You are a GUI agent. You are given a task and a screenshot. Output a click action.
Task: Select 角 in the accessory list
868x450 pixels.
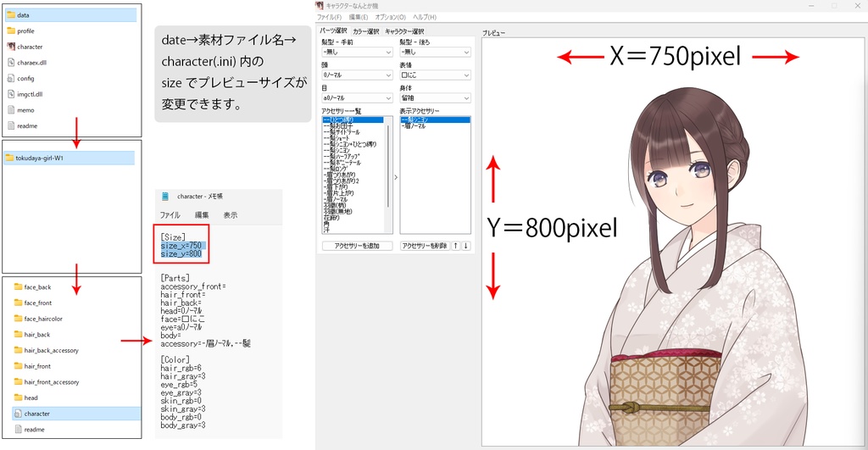point(326,224)
